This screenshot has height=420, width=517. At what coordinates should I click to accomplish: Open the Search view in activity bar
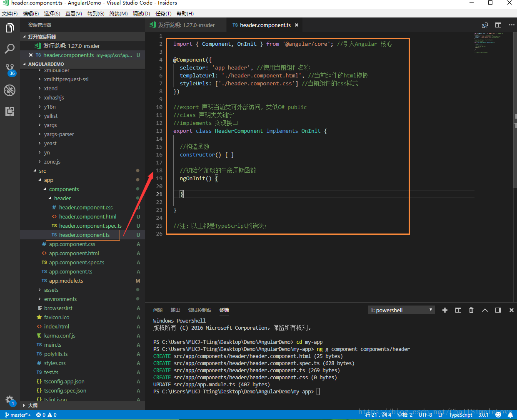tap(10, 49)
